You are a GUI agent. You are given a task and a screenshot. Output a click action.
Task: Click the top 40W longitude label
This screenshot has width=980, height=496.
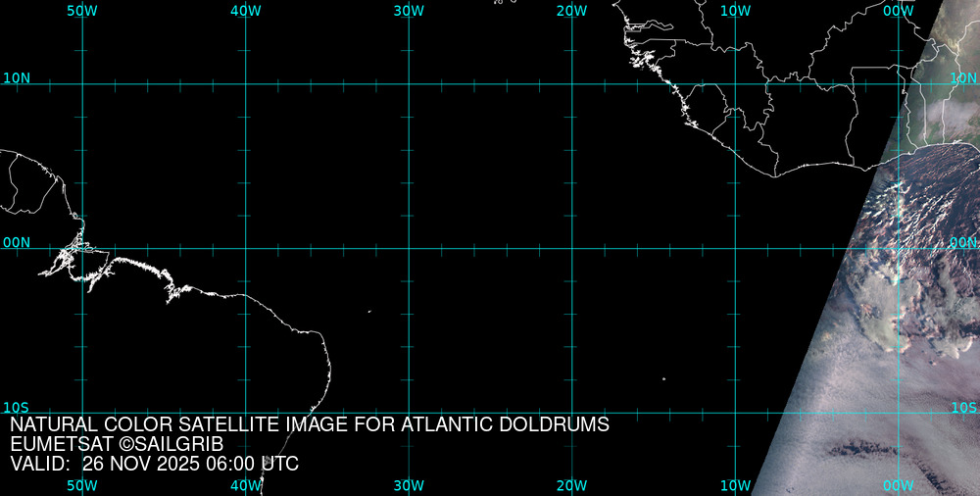(245, 11)
